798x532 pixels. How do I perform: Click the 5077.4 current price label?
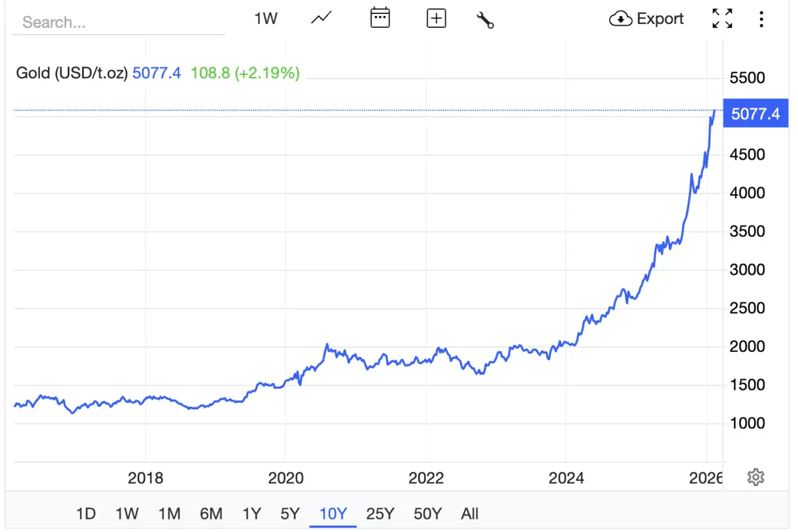755,114
